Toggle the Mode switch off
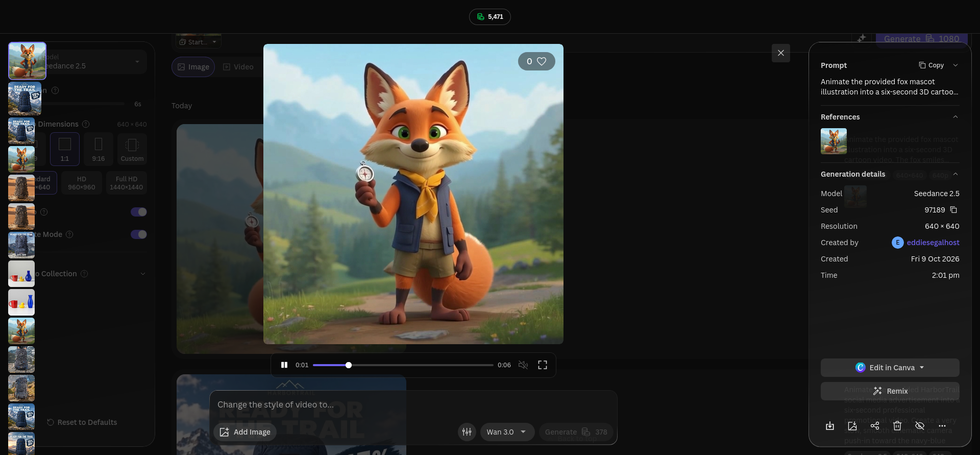Viewport: 980px width, 455px height. (139, 234)
